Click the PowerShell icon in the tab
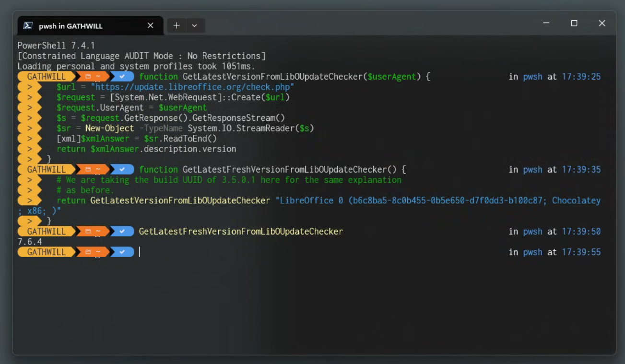 28,26
